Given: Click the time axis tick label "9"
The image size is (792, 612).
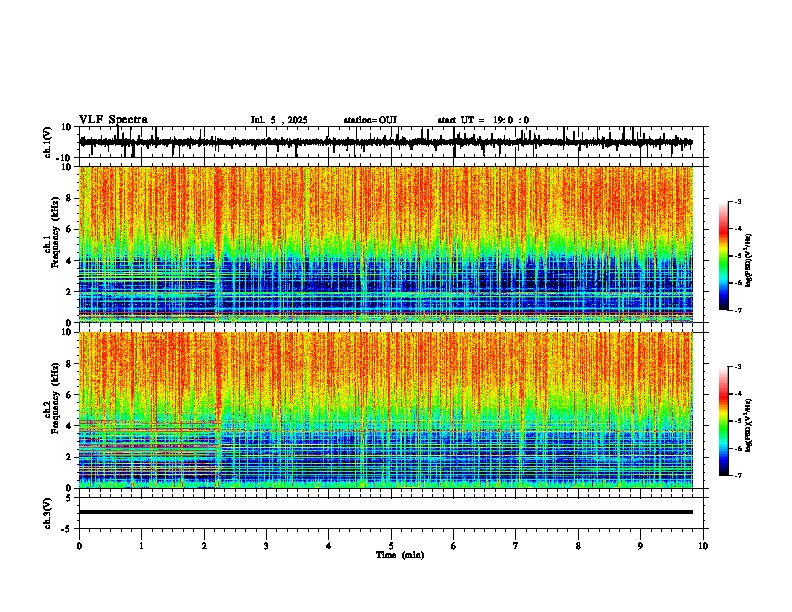Looking at the screenshot, I should [x=640, y=546].
